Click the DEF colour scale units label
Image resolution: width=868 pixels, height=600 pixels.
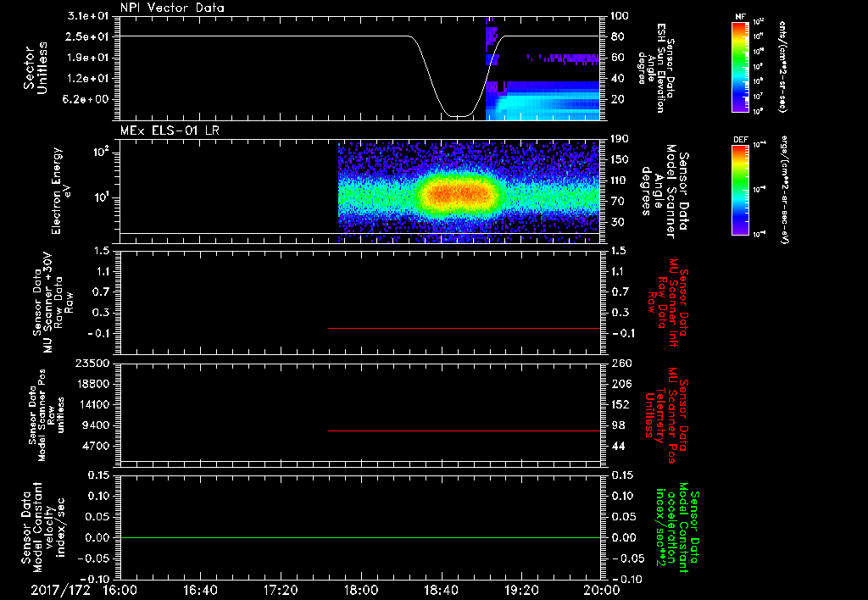click(x=783, y=190)
